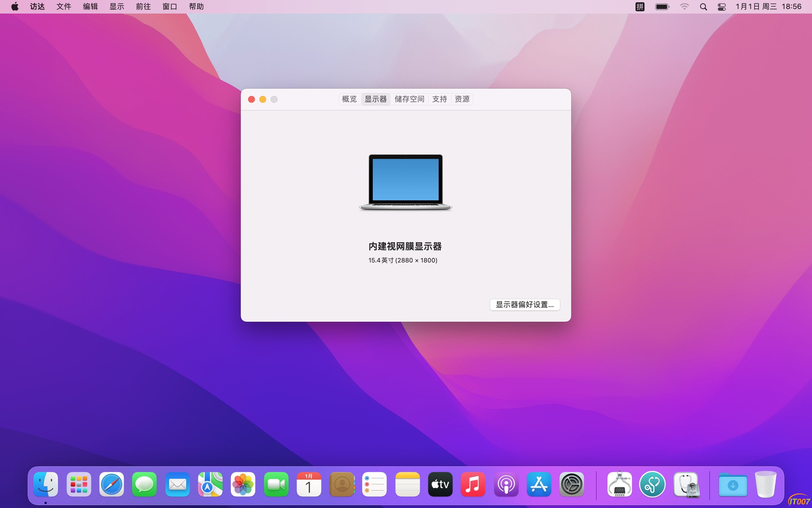Open the 资源 tab

pos(462,99)
